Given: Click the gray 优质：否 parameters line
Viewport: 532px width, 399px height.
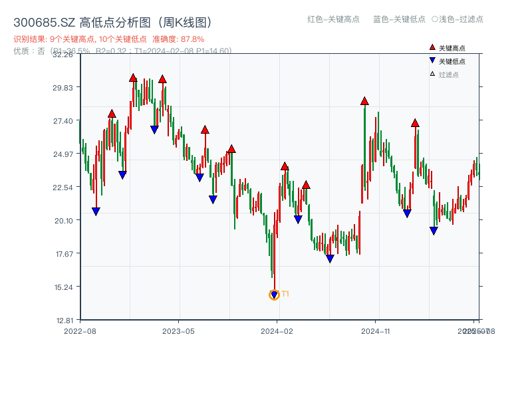Looking at the screenshot, I should [122, 51].
